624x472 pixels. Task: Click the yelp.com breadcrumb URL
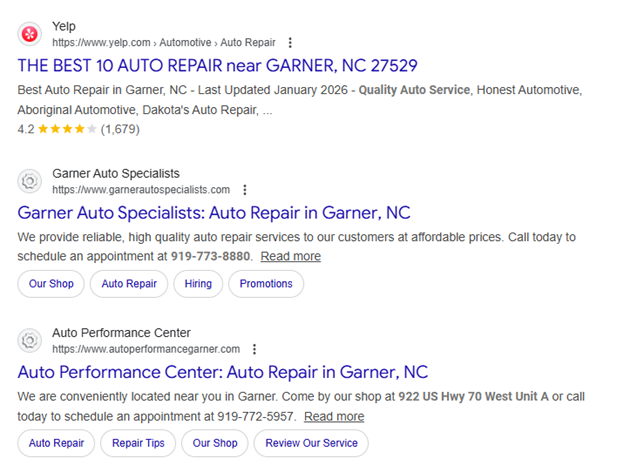click(x=150, y=43)
